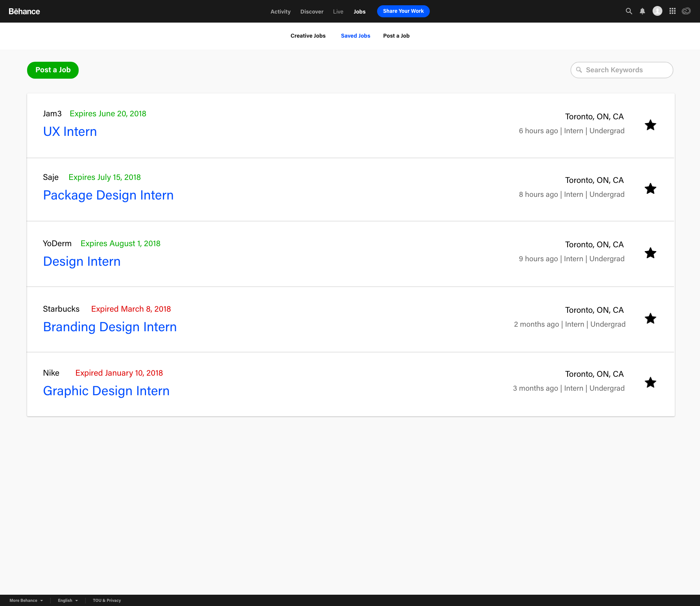This screenshot has height=606, width=700.
Task: Open the notifications bell
Action: coord(642,11)
